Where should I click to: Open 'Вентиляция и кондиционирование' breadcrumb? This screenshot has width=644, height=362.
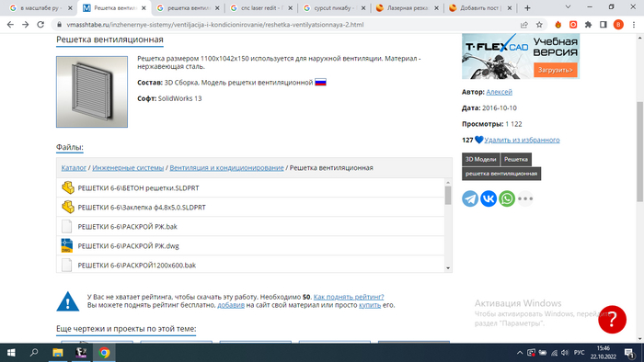tap(226, 167)
